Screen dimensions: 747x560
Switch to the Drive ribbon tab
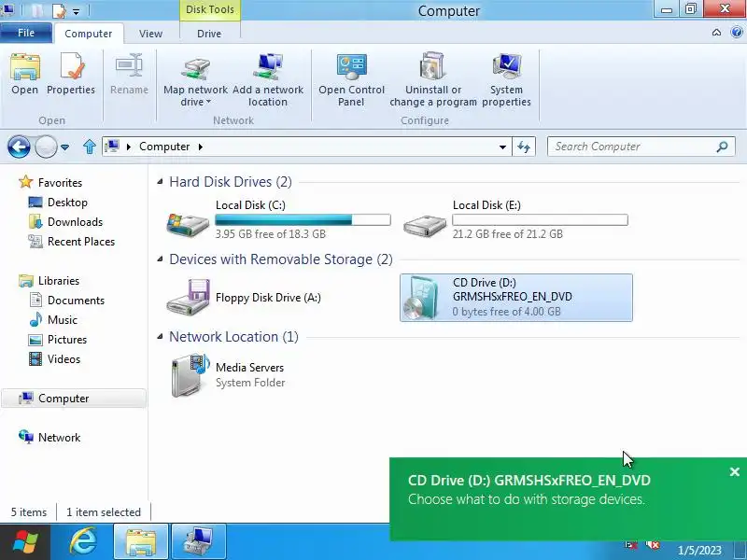point(209,34)
